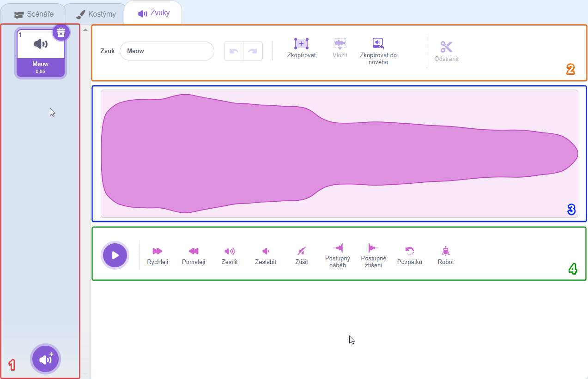Click the Zvuk name input field
This screenshot has height=379, width=588.
pos(167,51)
